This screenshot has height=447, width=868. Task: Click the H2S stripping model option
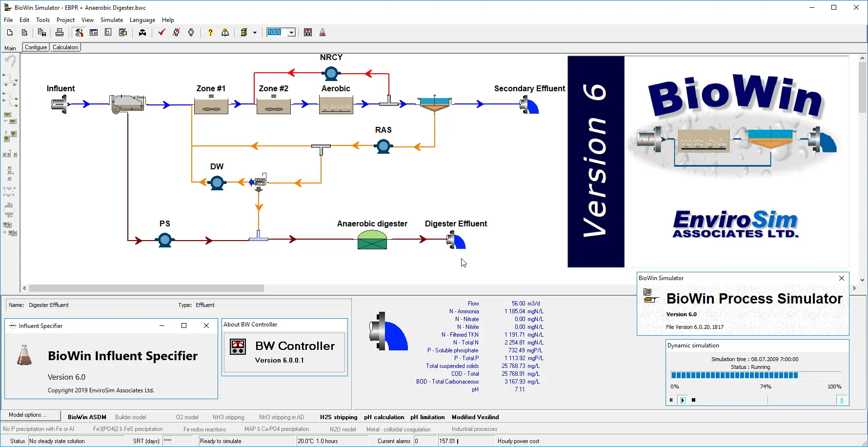tap(339, 417)
